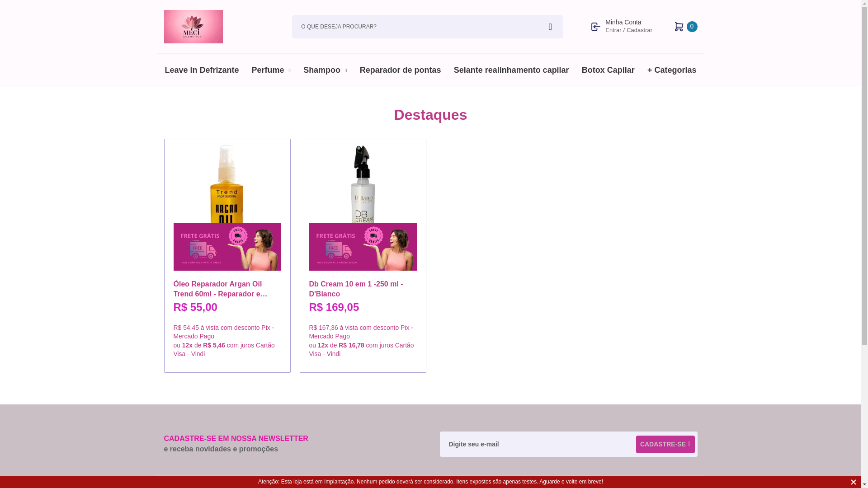Click the R$ 55,00 price

coord(195,307)
